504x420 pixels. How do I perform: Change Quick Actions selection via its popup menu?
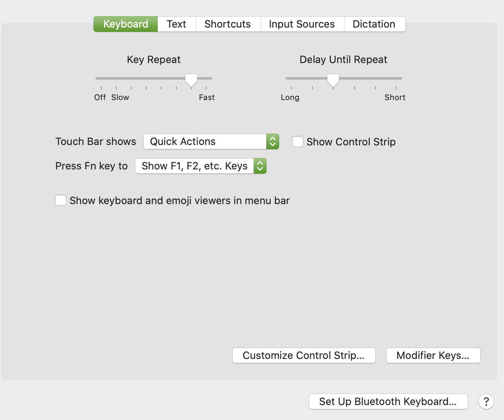[x=211, y=141]
